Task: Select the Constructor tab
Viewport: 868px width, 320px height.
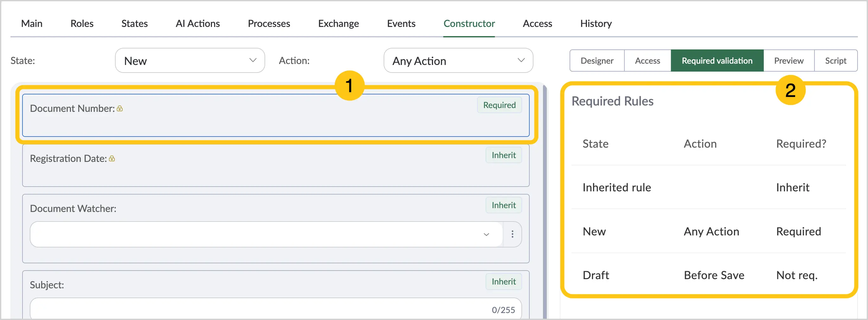Action: pyautogui.click(x=469, y=23)
